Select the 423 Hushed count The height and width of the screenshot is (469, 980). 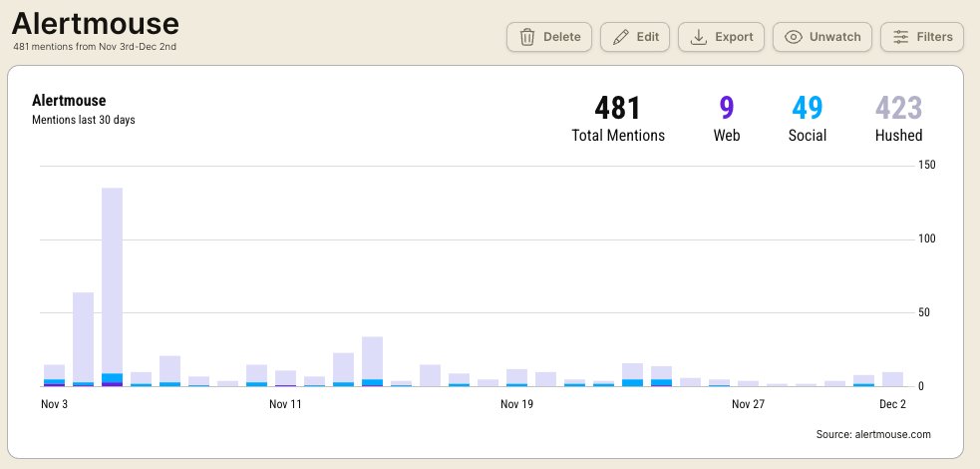click(898, 108)
